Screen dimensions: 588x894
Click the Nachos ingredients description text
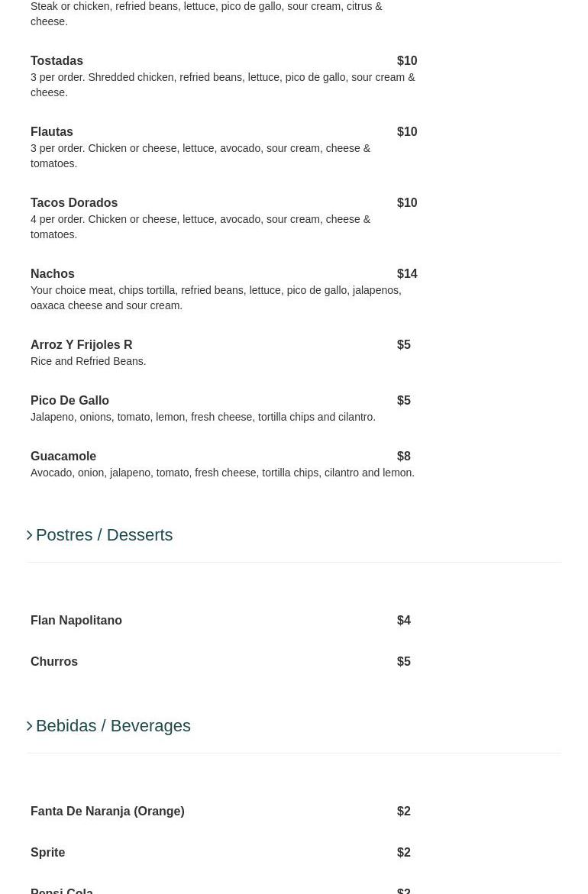(215, 298)
